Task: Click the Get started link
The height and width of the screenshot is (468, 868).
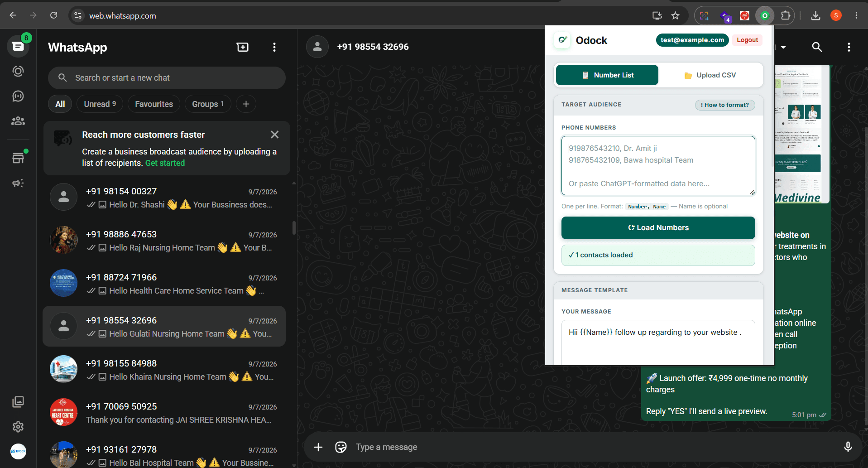Action: click(x=165, y=163)
